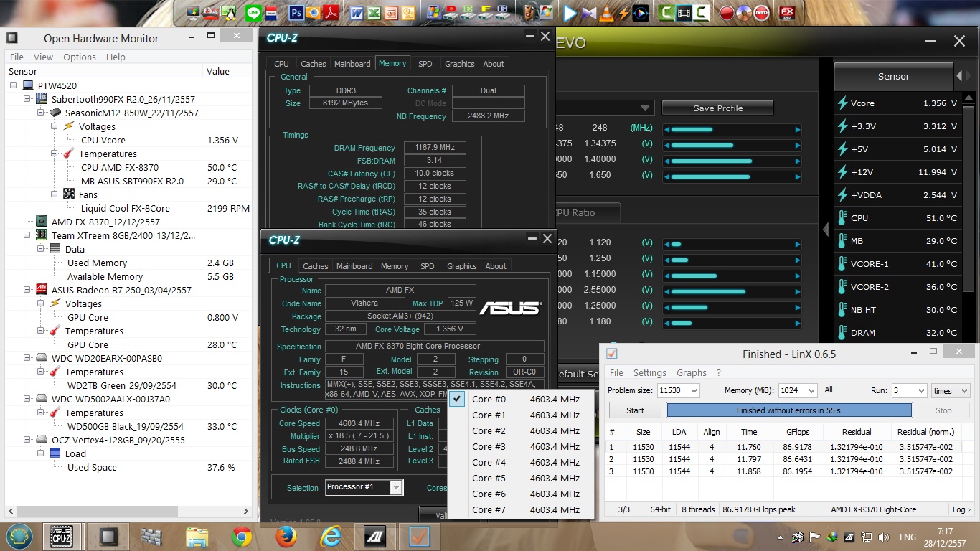Open Internet Explorer from the taskbar

click(x=331, y=537)
